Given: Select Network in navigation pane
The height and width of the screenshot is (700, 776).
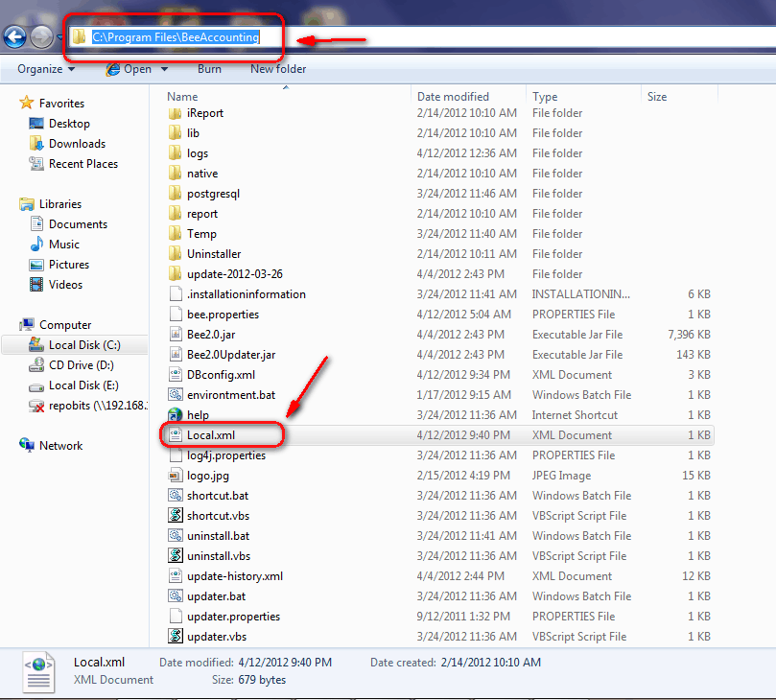Looking at the screenshot, I should pyautogui.click(x=60, y=446).
